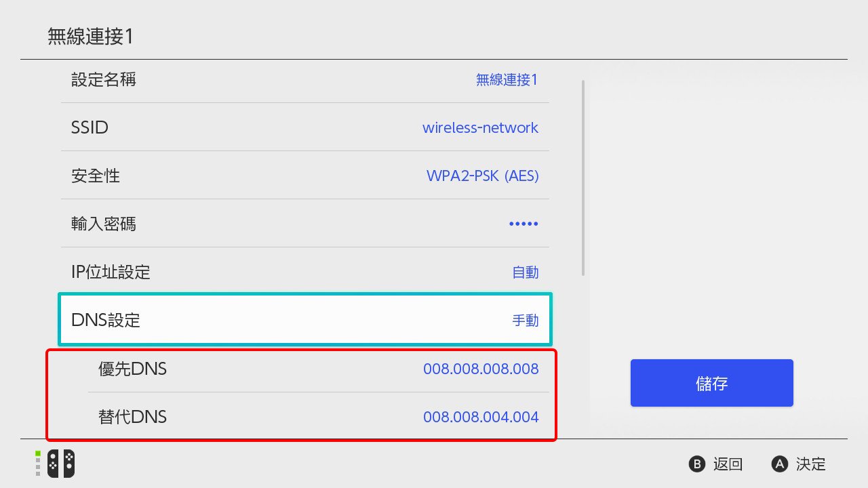Select the SSID row label
This screenshot has width=868, height=488.
(90, 127)
